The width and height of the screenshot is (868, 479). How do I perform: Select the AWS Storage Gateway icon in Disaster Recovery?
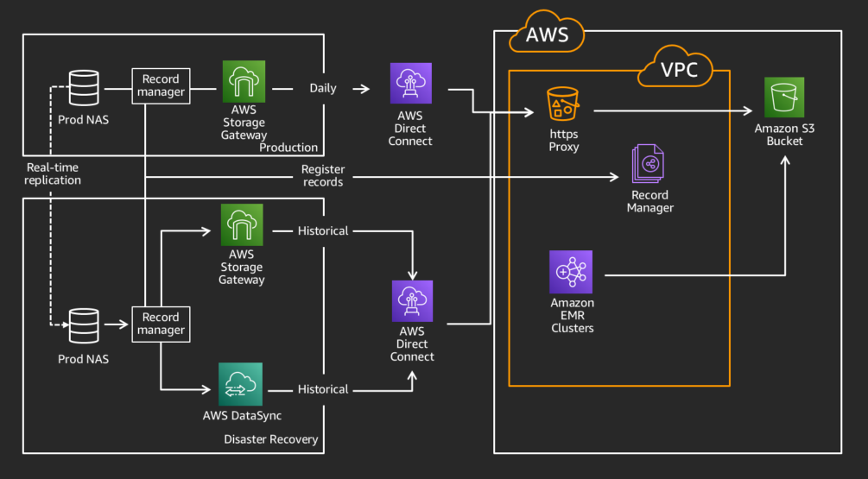click(x=242, y=224)
